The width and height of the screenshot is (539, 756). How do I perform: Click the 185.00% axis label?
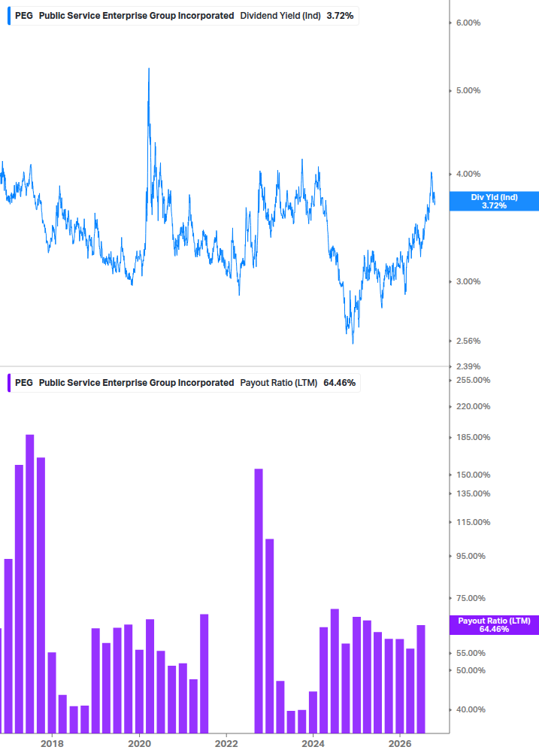473,437
